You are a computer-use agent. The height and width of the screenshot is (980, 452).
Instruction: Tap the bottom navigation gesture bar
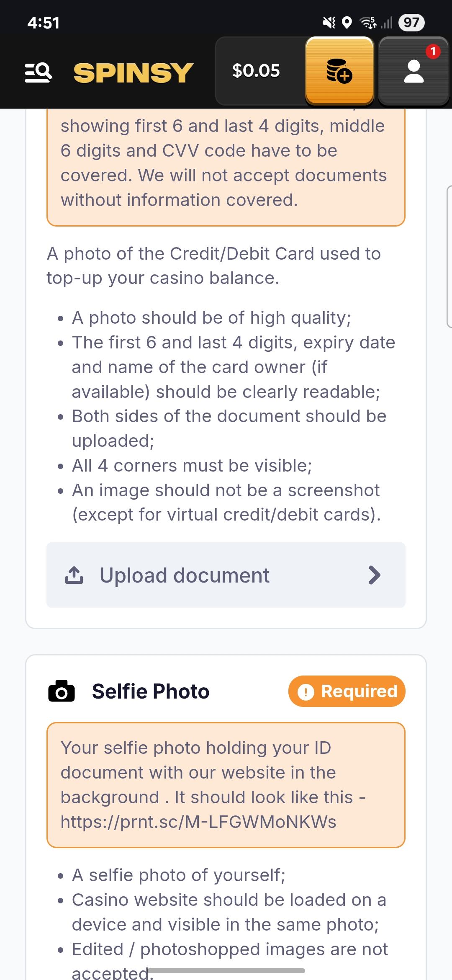click(226, 970)
